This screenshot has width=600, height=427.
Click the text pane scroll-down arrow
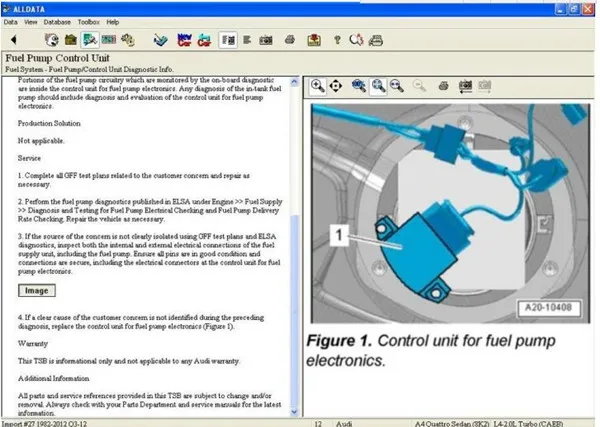pyautogui.click(x=294, y=412)
